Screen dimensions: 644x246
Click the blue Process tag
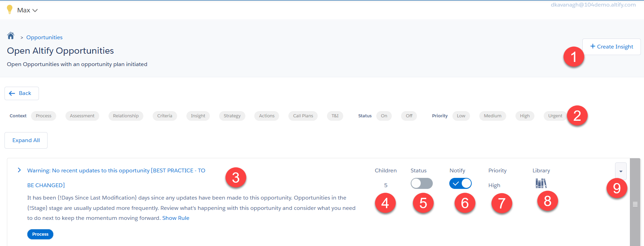pos(40,234)
